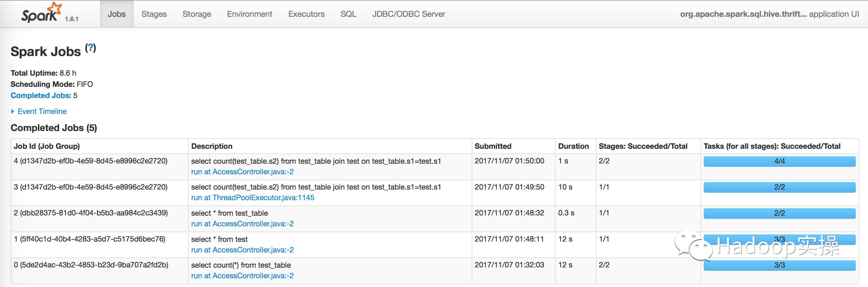Click submitted time 2017/11/07 01:48:11

click(509, 239)
